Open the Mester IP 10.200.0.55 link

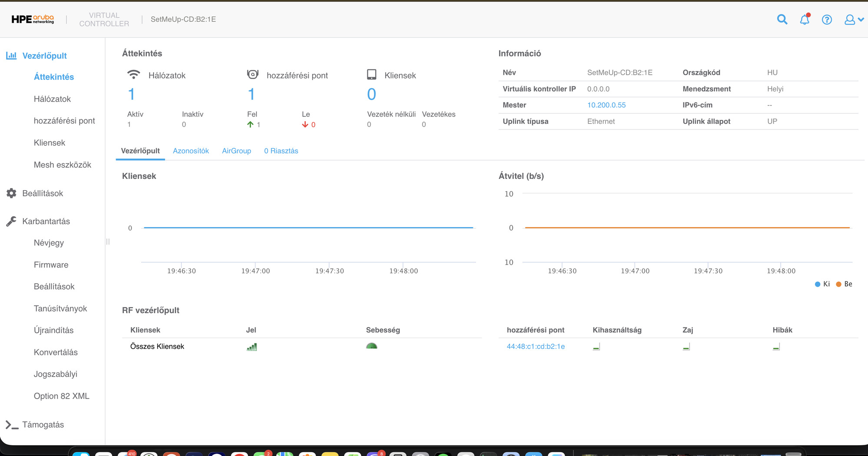606,105
